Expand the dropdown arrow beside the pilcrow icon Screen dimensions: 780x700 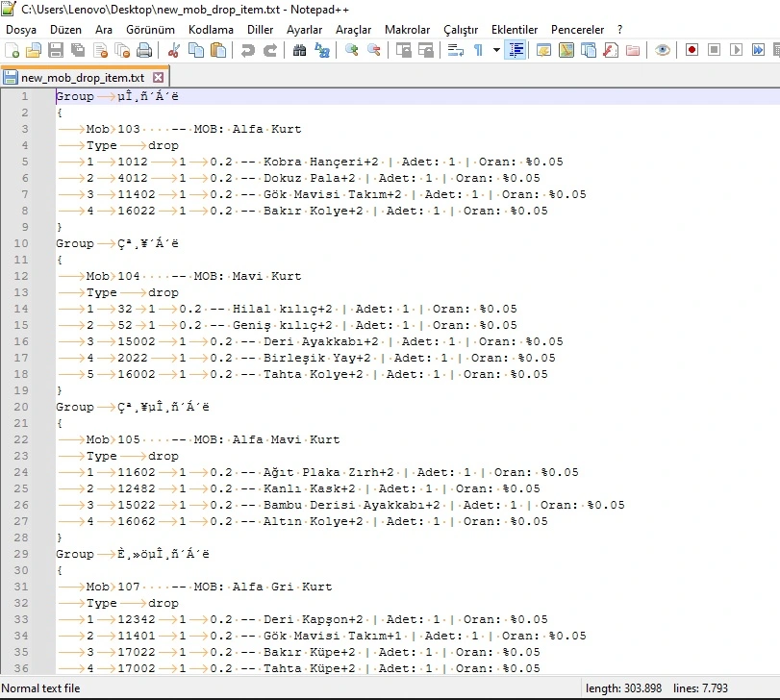[x=496, y=50]
